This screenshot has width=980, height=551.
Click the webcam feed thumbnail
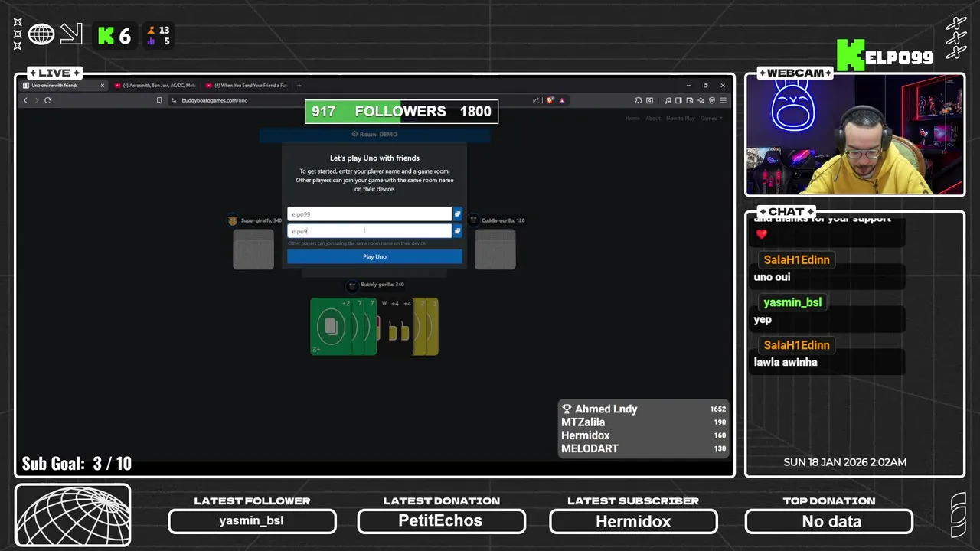point(855,135)
